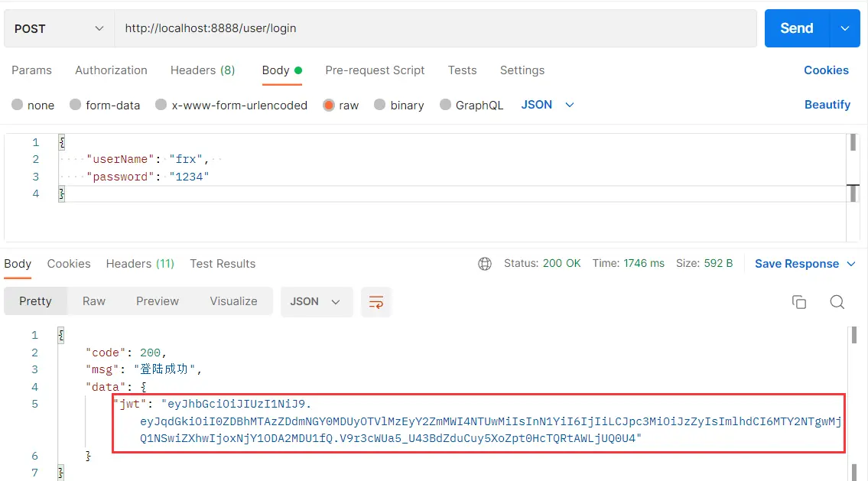Viewport: 868px width, 481px height.
Task: Toggle the wrap lines icon
Action: tap(375, 302)
